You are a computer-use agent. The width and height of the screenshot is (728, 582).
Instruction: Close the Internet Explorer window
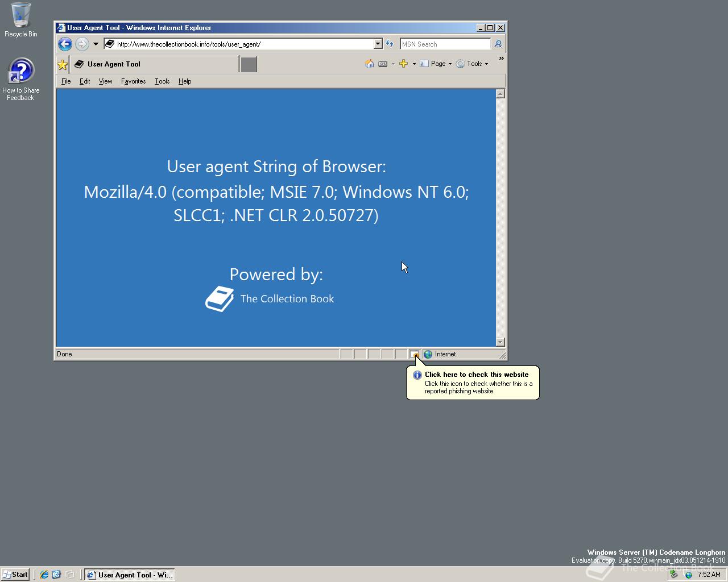point(500,27)
